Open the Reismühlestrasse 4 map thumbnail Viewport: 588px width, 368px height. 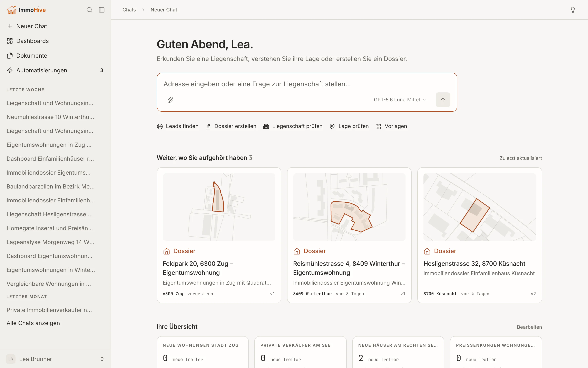[x=349, y=207]
